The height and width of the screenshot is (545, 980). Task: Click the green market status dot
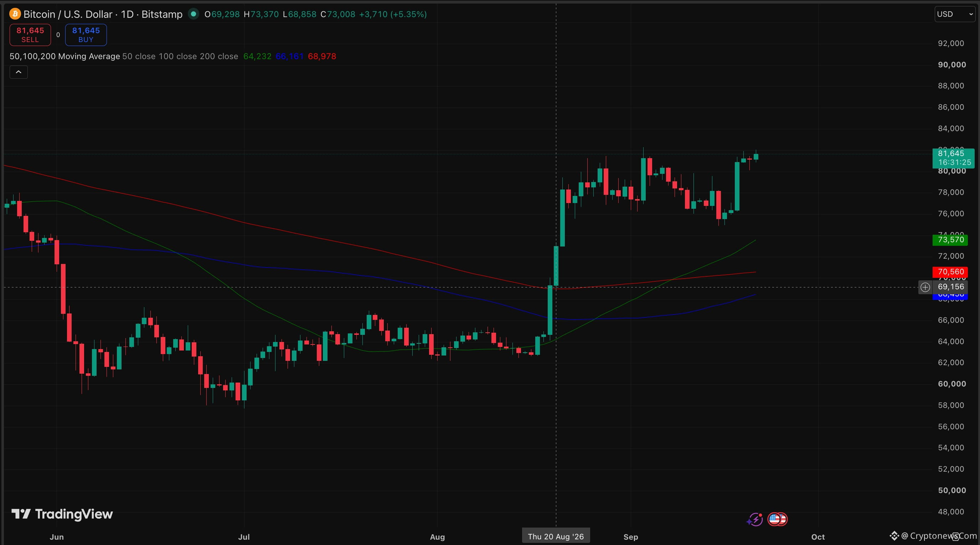pyautogui.click(x=193, y=14)
